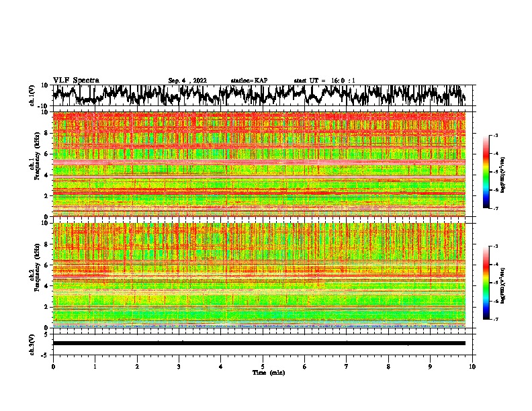Image resolution: width=532 pixels, height=411 pixels.
Task: Click the "station=KAP" header label
Action: tap(249, 81)
